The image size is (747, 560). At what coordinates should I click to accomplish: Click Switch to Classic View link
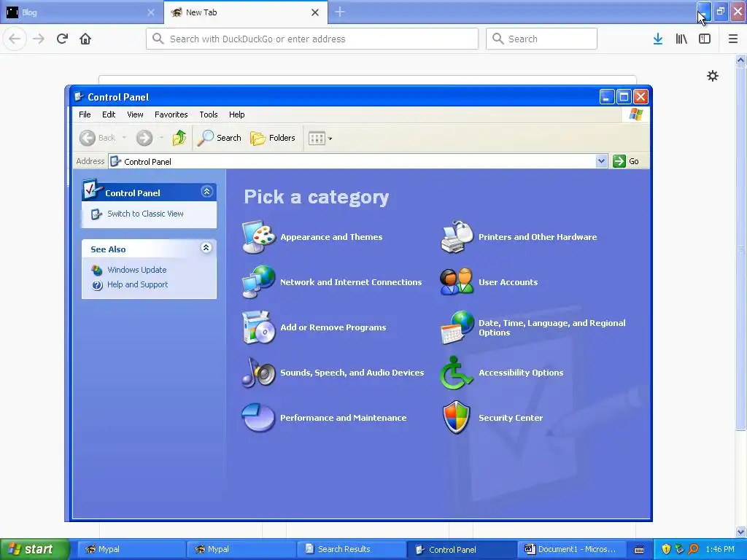pos(145,214)
